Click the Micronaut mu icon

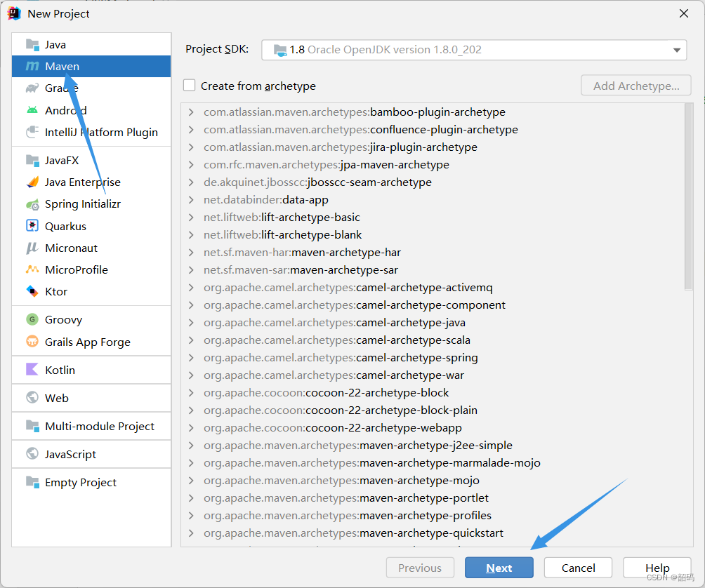[32, 248]
